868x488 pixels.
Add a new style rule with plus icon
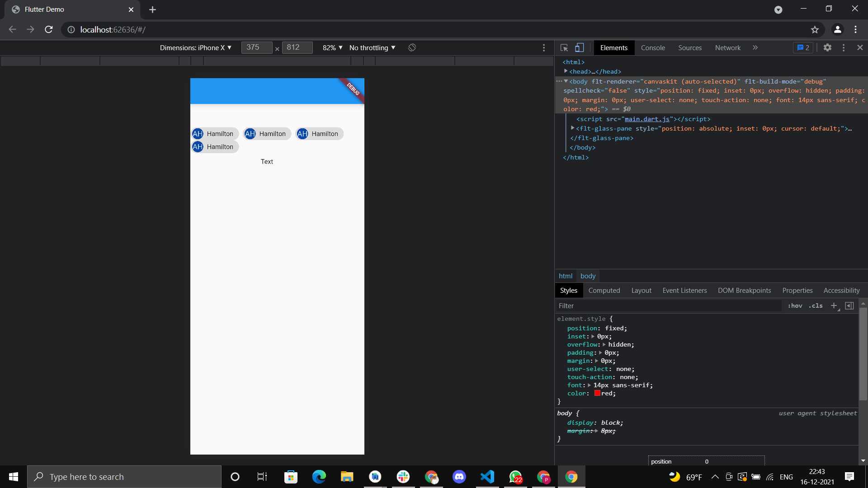coord(834,305)
